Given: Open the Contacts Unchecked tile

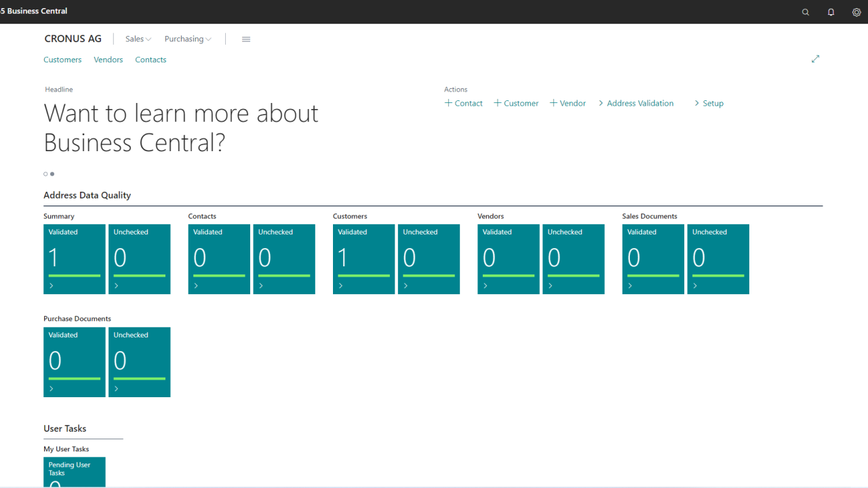Looking at the screenshot, I should point(284,259).
